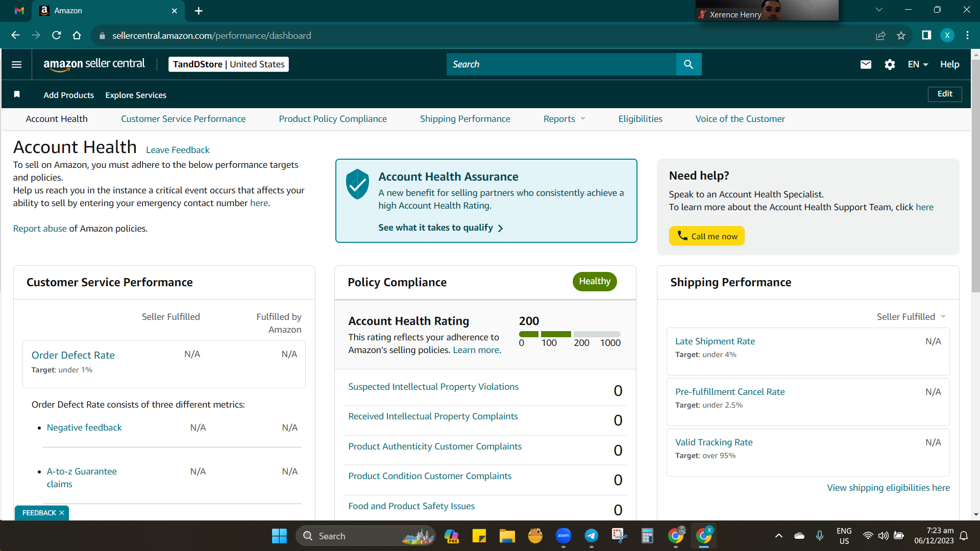Viewport: 980px width, 551px height.
Task: Open Telegram from the taskbar
Action: point(591,536)
